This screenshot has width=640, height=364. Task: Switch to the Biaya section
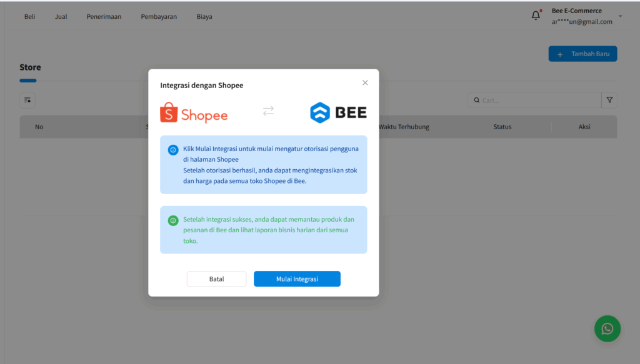[x=204, y=16]
